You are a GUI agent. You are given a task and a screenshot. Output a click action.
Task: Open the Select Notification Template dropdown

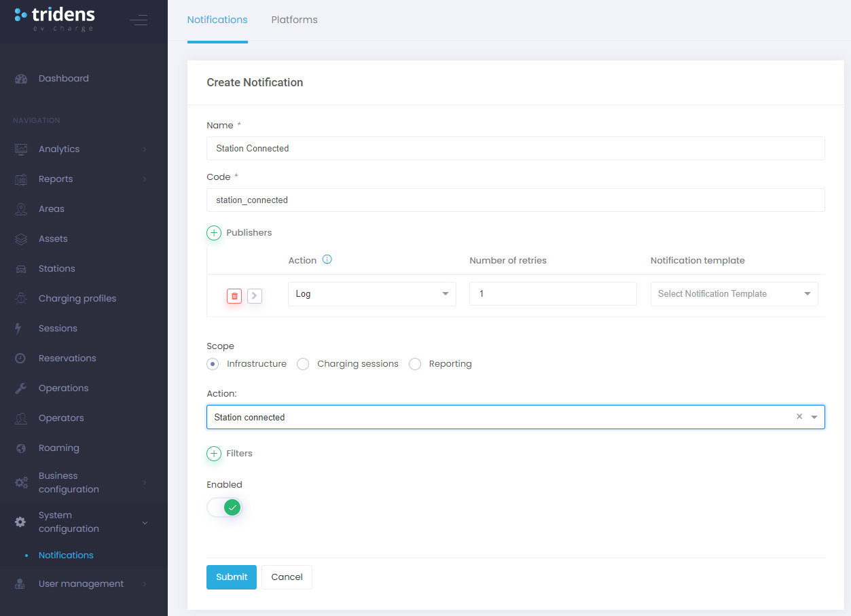734,294
